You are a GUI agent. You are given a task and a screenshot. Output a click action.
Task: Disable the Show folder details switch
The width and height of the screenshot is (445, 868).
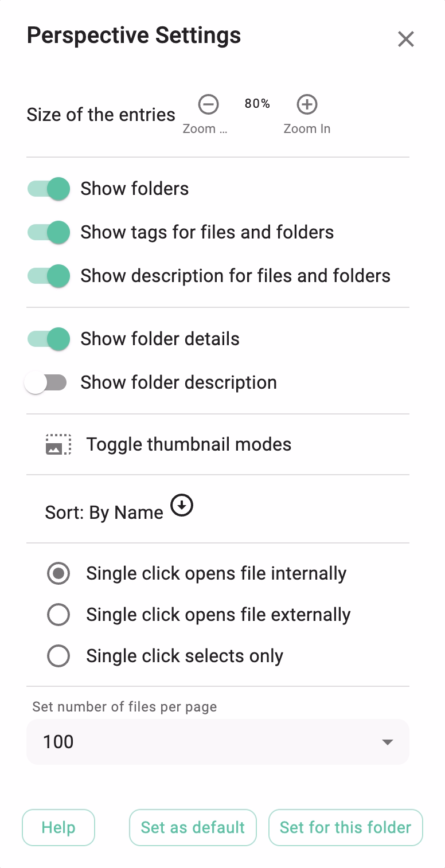[49, 339]
